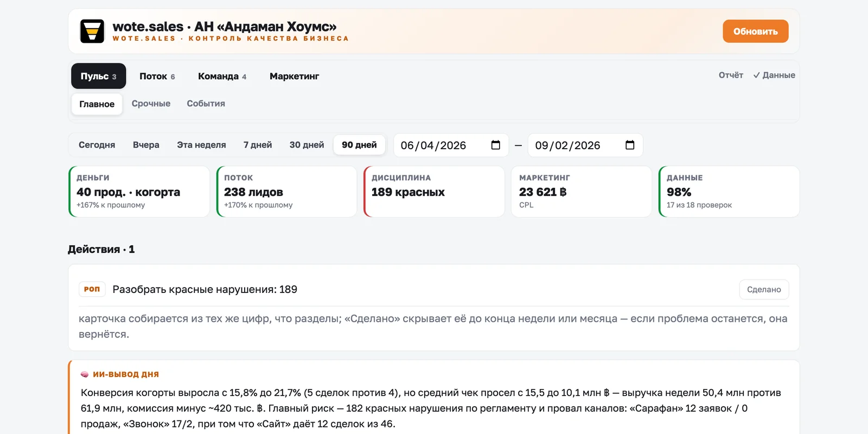The image size is (868, 434).
Task: Switch view to Отчёт
Action: pos(731,75)
